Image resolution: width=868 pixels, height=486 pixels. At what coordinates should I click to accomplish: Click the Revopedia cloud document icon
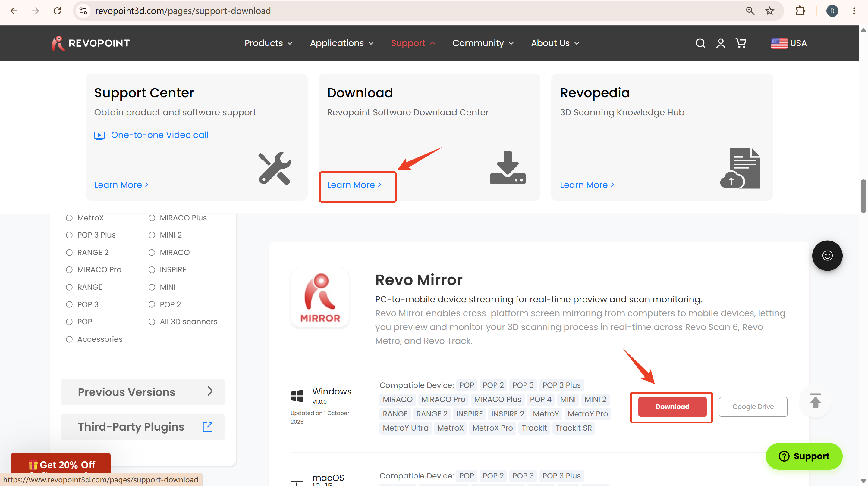tap(740, 168)
